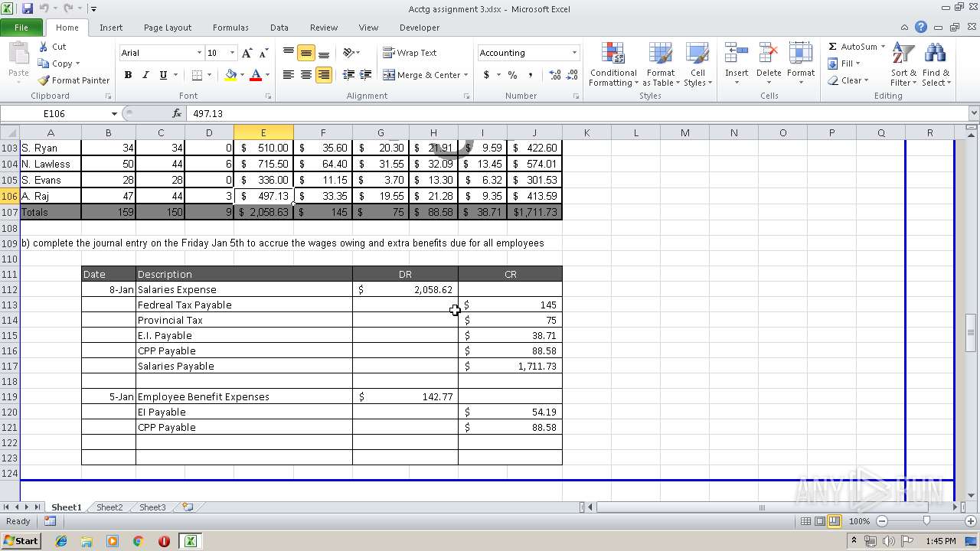Save the workbook from Quick Access Toolbar
980x551 pixels.
[x=28, y=8]
